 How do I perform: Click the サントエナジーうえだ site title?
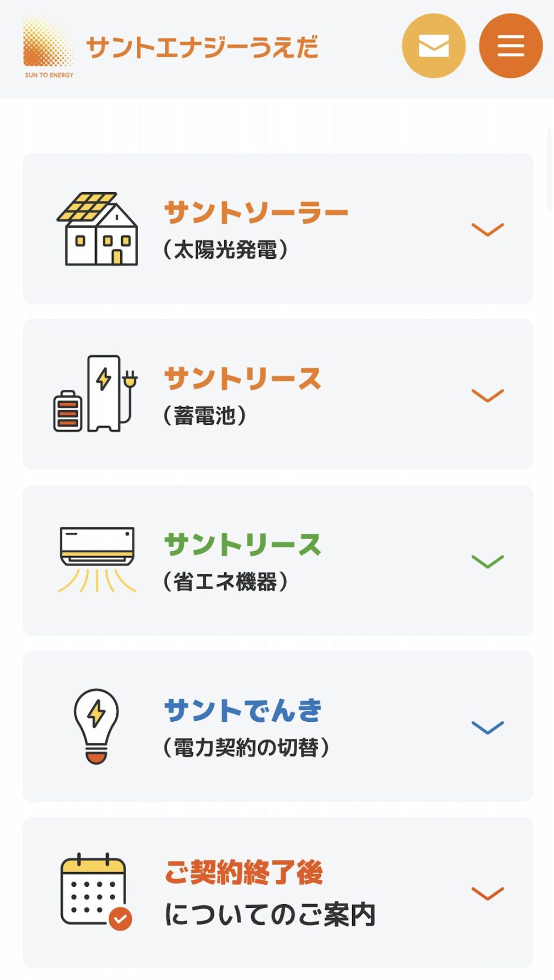(x=202, y=47)
